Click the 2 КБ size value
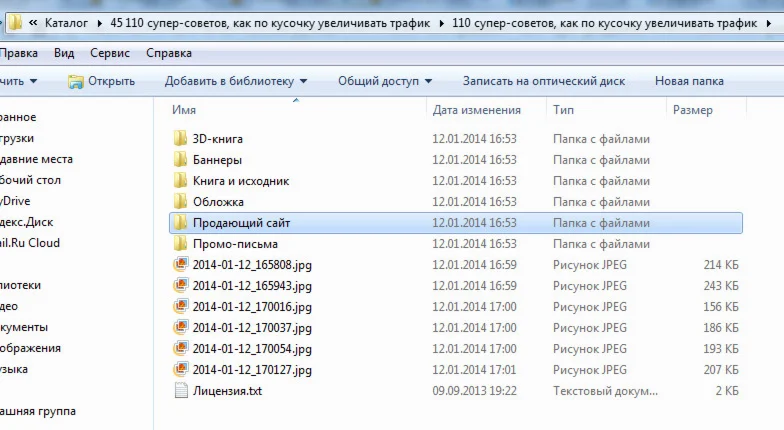 coord(727,391)
